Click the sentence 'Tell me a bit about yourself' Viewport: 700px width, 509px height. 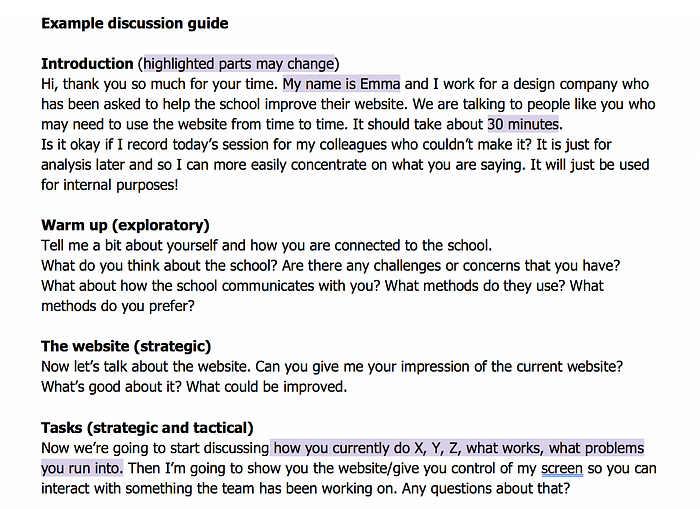[129, 245]
